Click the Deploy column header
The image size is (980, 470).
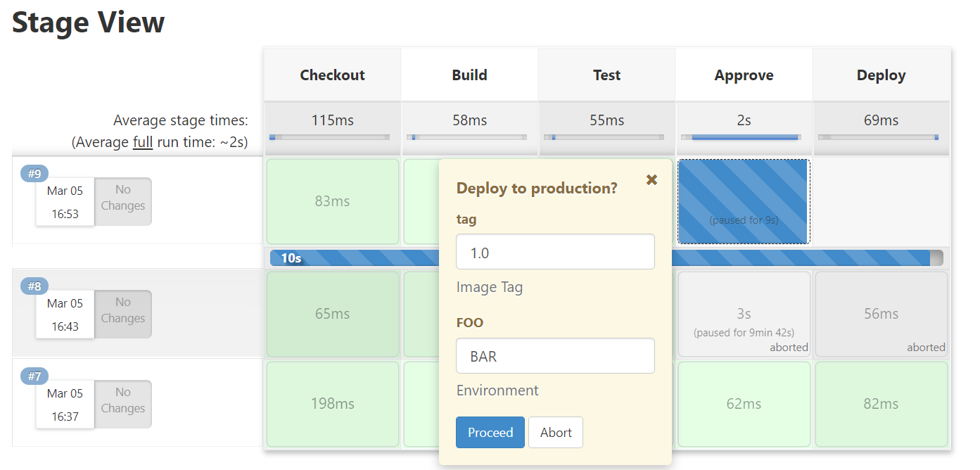pyautogui.click(x=881, y=75)
